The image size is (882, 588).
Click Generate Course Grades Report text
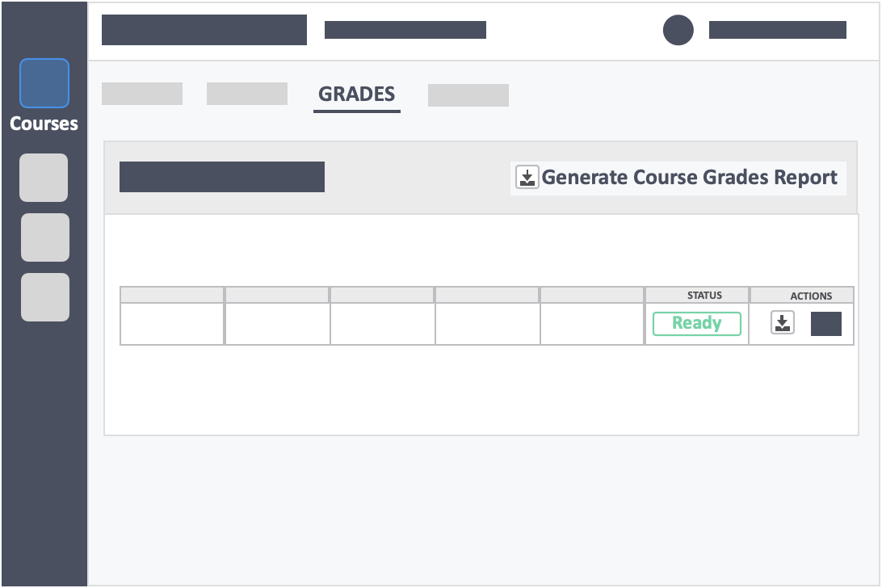689,177
